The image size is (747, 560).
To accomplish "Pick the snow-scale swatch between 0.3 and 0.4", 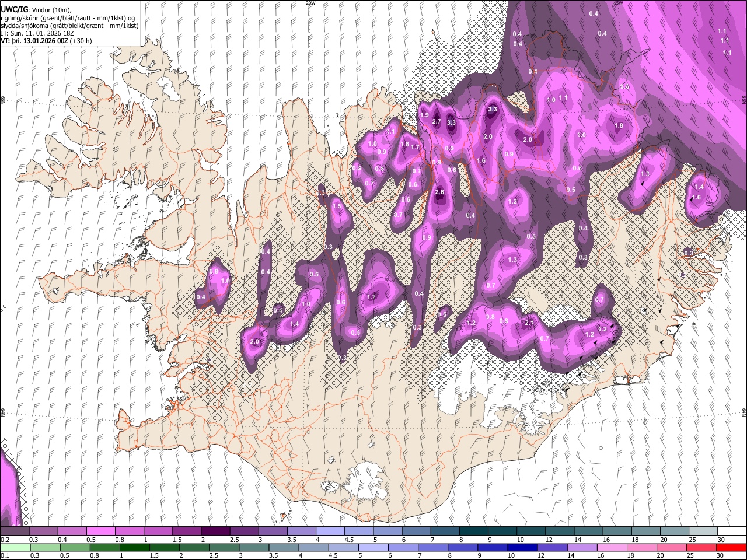I will click(43, 531).
